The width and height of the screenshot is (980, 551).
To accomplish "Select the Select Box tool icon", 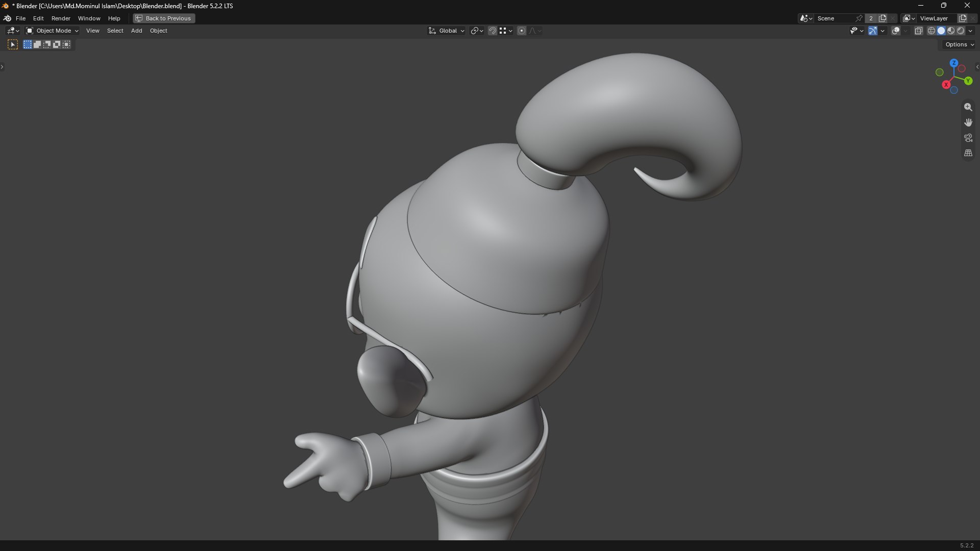I will coord(13,45).
